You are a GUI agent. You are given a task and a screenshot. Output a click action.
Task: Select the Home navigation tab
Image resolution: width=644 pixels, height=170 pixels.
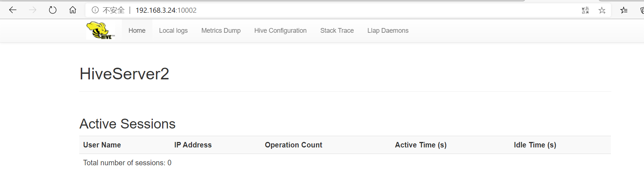click(x=137, y=31)
